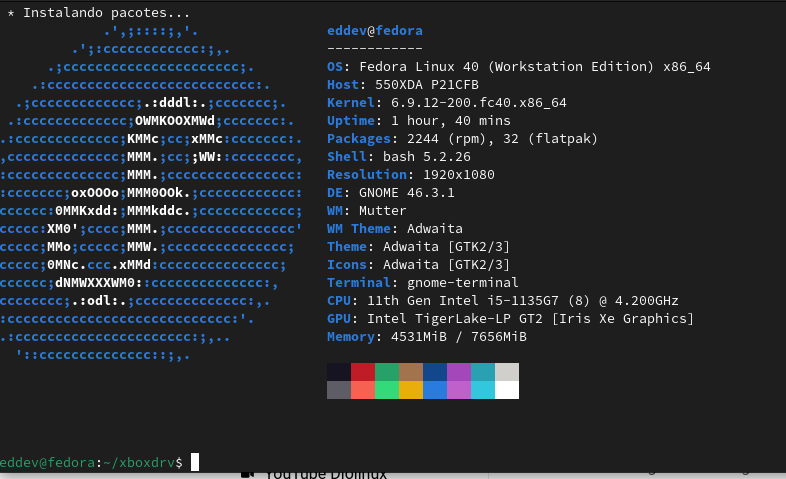Click the WM line Mutter
The image size is (786, 479).
point(366,211)
